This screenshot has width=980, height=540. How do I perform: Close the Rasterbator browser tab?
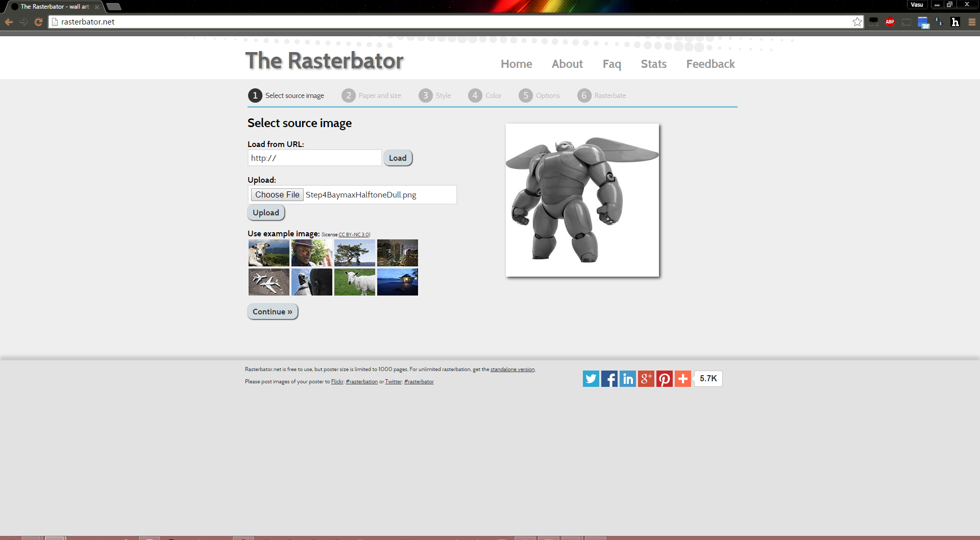click(x=97, y=7)
